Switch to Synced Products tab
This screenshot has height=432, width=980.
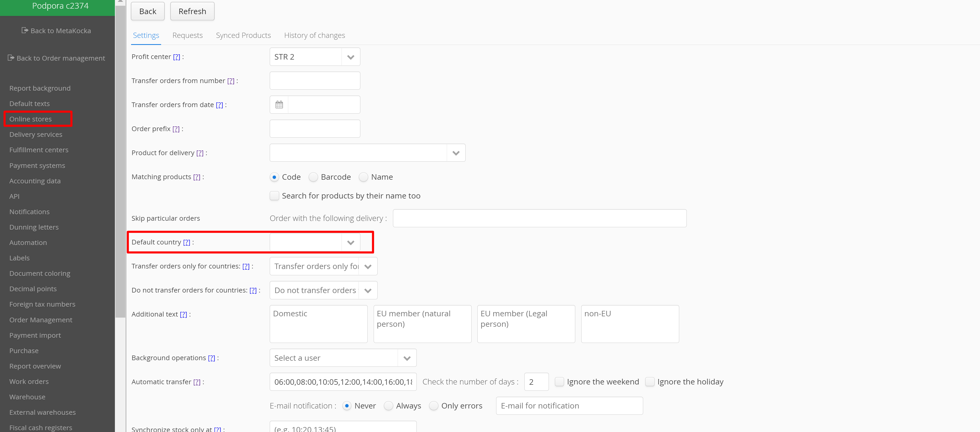(243, 36)
